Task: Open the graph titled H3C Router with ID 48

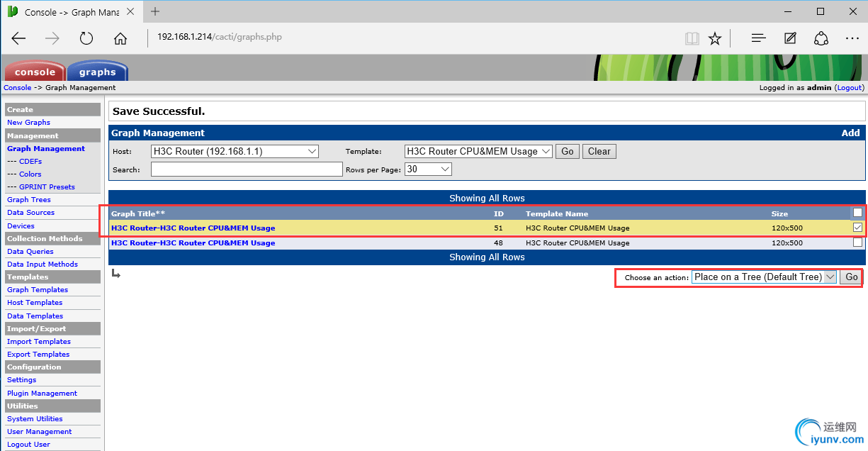Action: click(x=193, y=243)
